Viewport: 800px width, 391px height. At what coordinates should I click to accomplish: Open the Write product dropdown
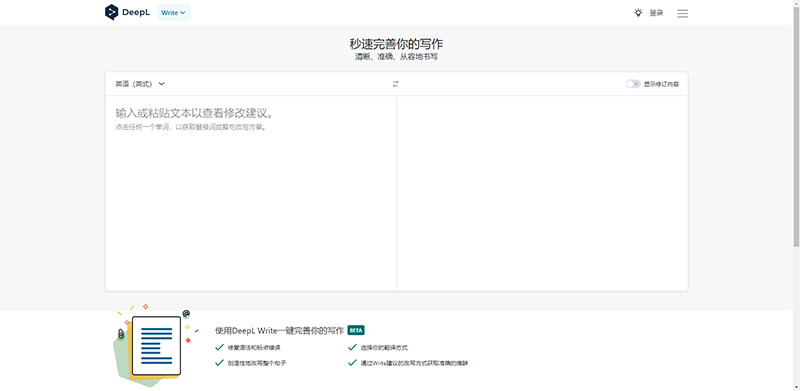[173, 13]
